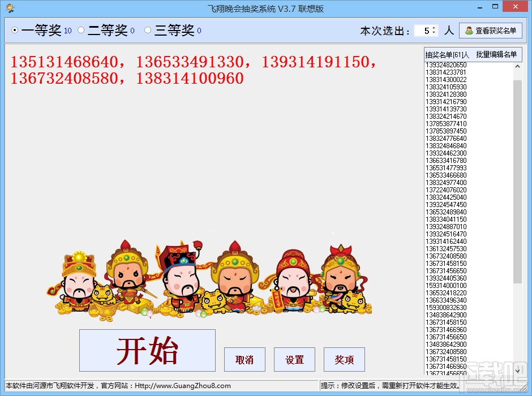Viewport: 532px width, 396px height.
Task: Select list entry 139324405360
Action: pyautogui.click(x=446, y=278)
